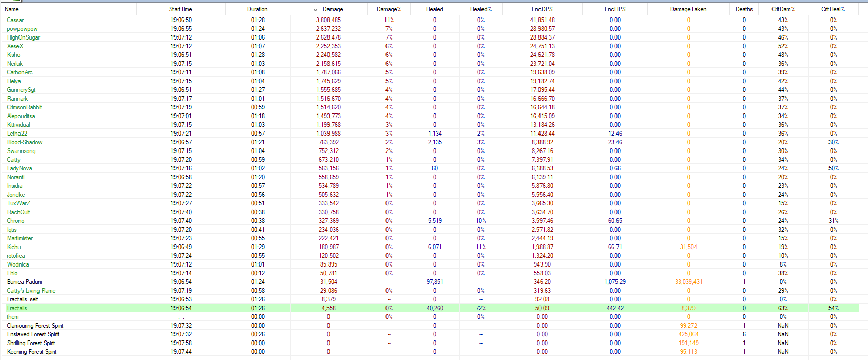Click Bunica Padurii's 33,039,431 damage taken value
The image size is (868, 360).
coord(688,282)
